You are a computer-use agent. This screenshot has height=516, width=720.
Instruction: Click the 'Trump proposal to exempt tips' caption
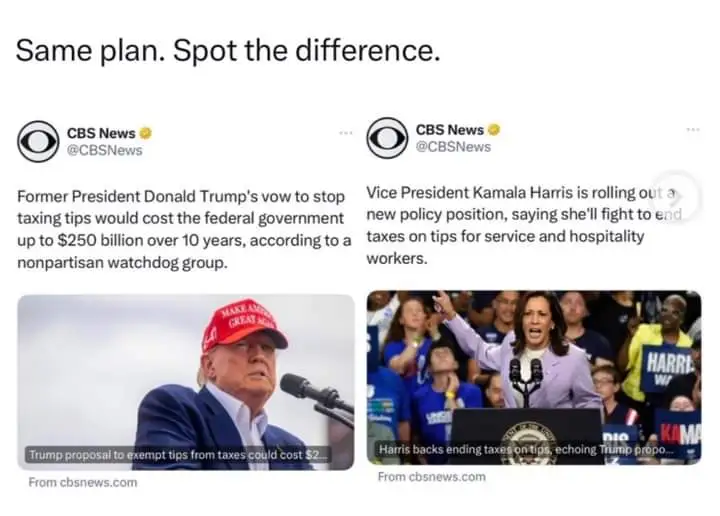175,455
